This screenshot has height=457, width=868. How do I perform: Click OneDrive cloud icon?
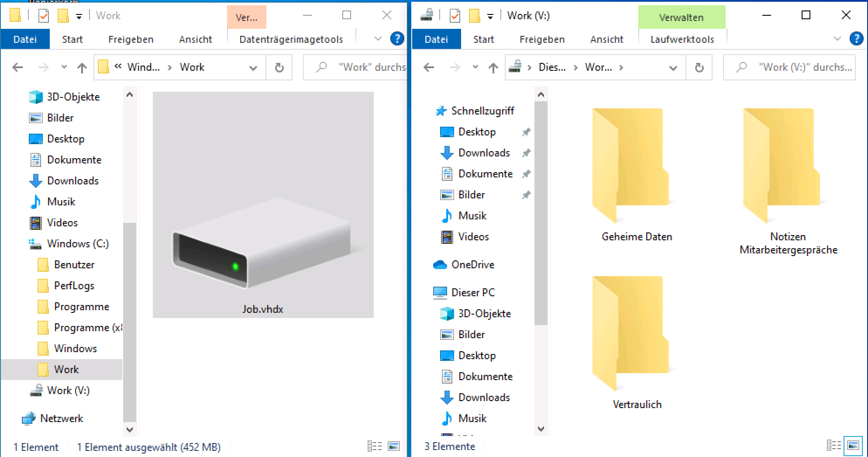click(x=440, y=265)
